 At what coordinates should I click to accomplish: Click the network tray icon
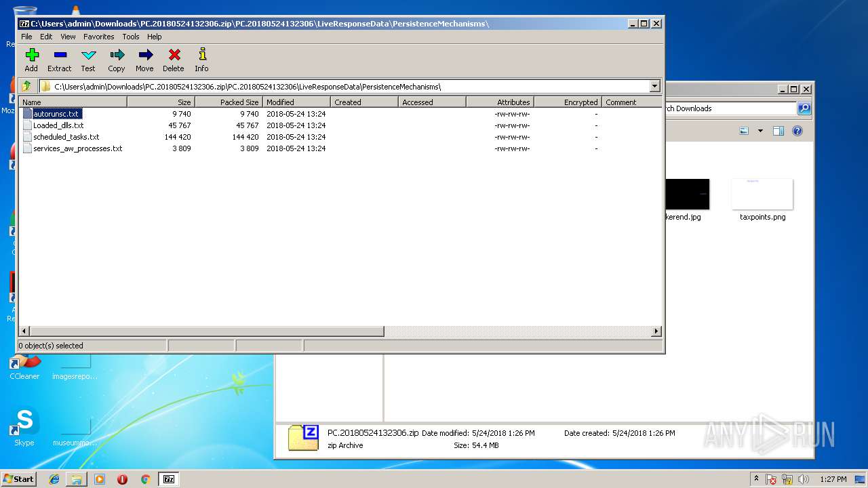[x=787, y=479]
